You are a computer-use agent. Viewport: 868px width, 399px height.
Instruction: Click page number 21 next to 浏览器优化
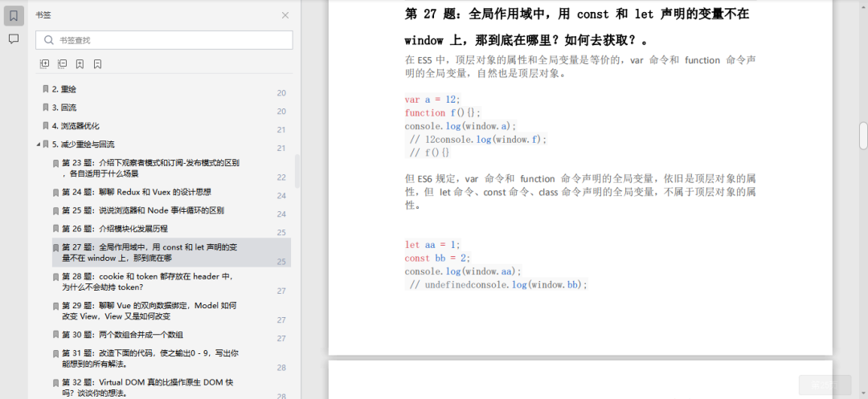281,130
